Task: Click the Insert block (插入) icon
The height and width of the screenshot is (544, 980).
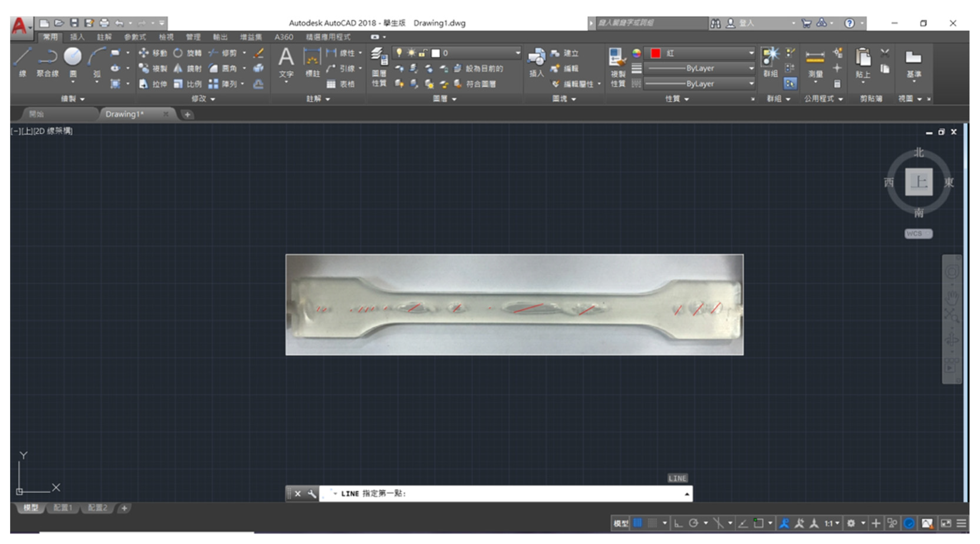Action: click(536, 57)
